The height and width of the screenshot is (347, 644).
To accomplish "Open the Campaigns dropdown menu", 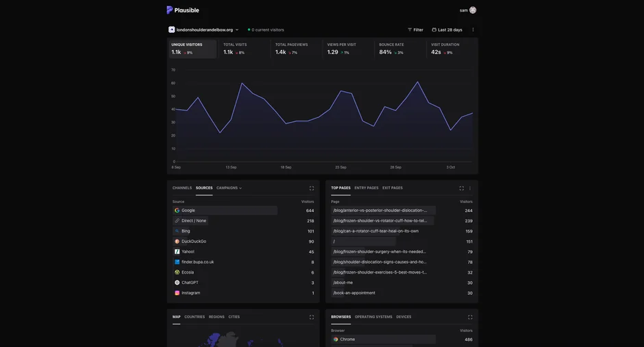I will click(229, 188).
